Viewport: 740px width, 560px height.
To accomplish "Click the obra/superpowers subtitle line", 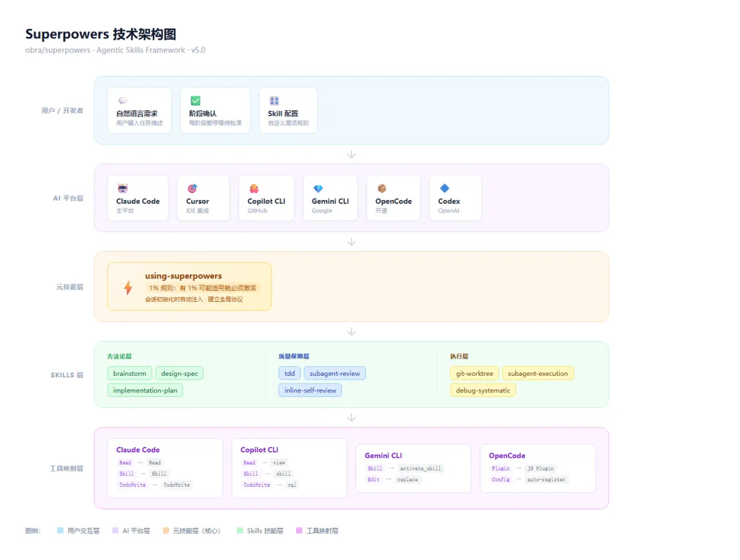I will (115, 50).
